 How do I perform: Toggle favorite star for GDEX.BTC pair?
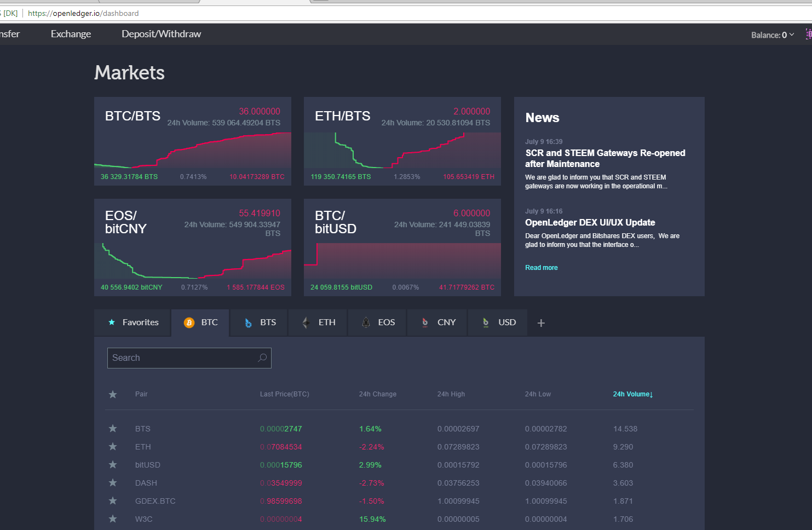pos(113,501)
